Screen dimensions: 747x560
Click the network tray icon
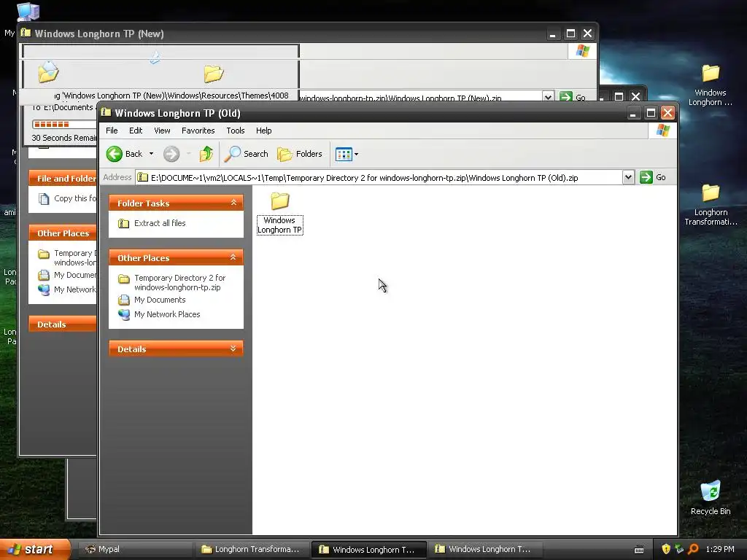[679, 549]
